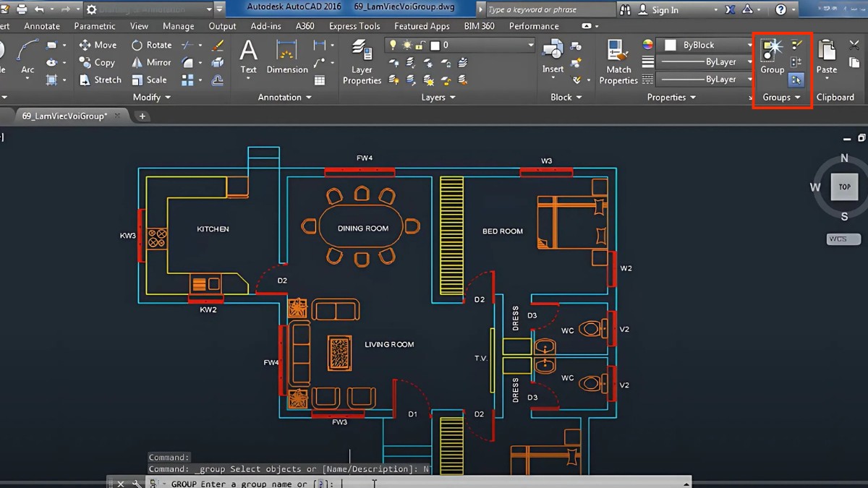Click the Match Properties icon

pyautogui.click(x=618, y=62)
